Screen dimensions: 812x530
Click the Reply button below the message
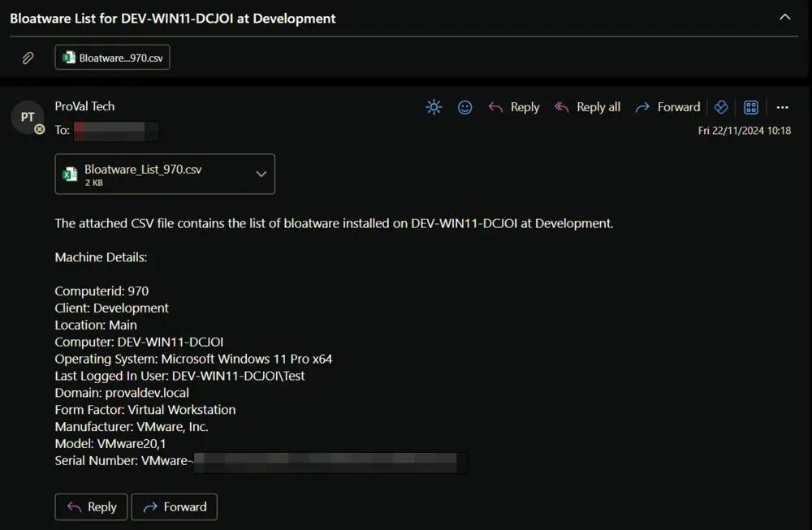(x=91, y=506)
